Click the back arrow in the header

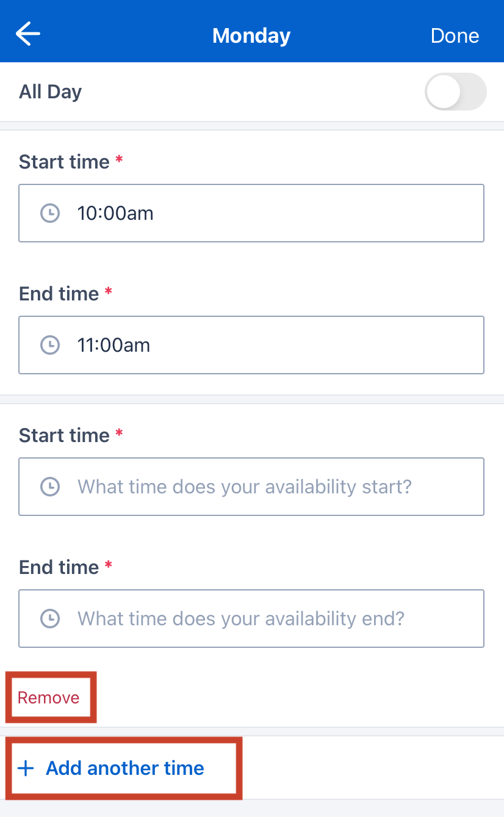click(x=27, y=34)
